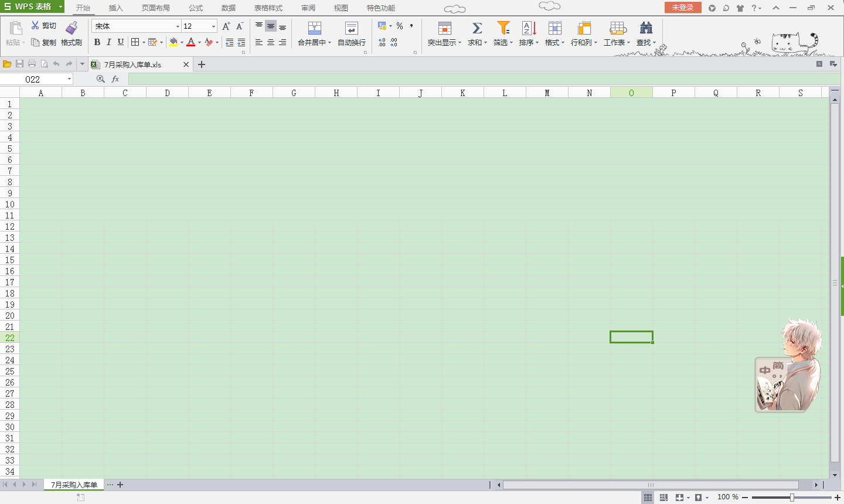
Task: Open the Formulas (公式) ribbon tab
Action: (196, 8)
